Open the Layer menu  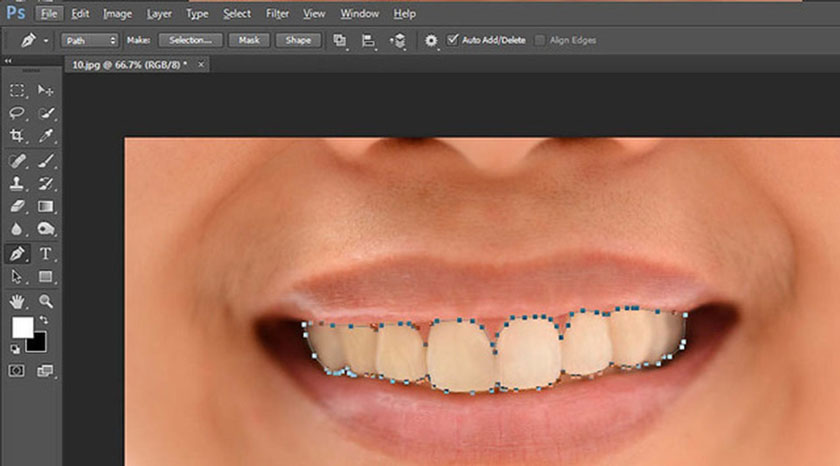point(159,14)
